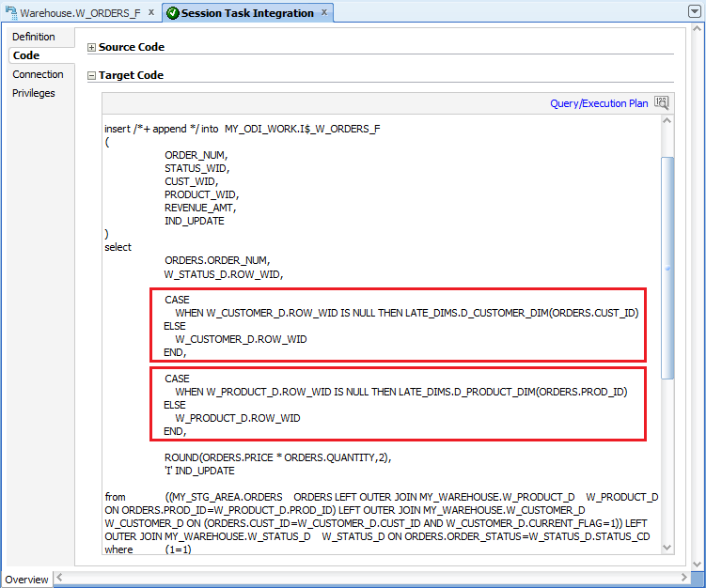
Task: Click the Query/Execution Plan link
Action: tap(599, 103)
